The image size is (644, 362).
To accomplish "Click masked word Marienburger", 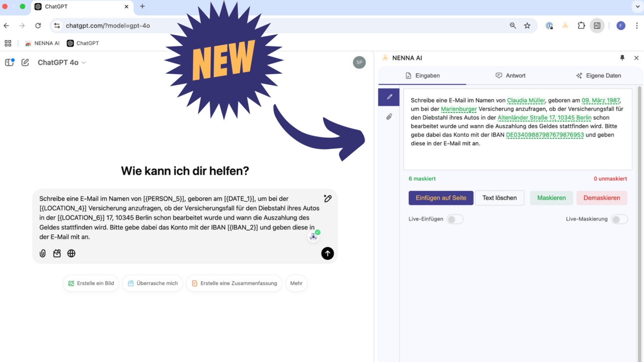I will click(459, 109).
